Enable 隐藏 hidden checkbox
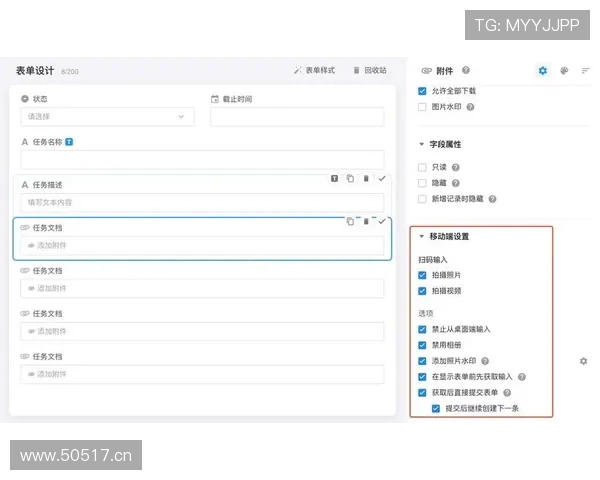 [x=422, y=183]
